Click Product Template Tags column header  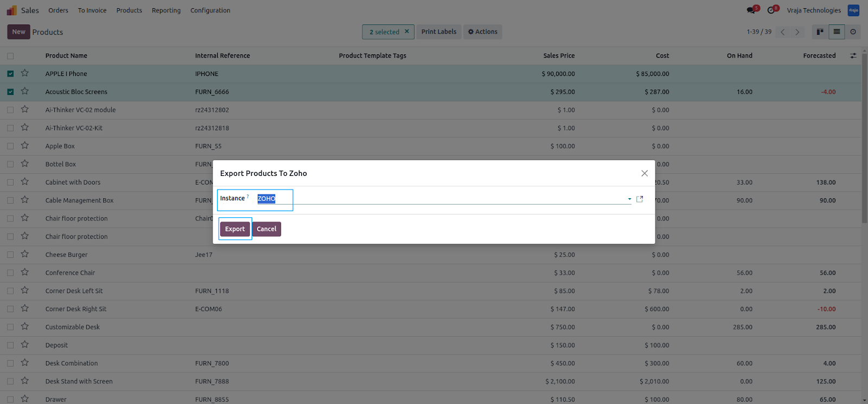pyautogui.click(x=373, y=56)
